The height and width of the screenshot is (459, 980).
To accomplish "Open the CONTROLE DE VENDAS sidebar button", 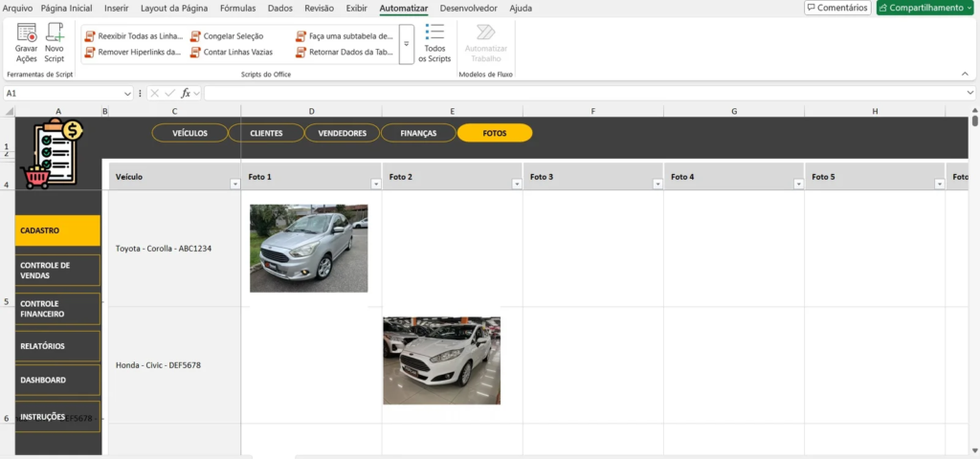I will pyautogui.click(x=58, y=270).
